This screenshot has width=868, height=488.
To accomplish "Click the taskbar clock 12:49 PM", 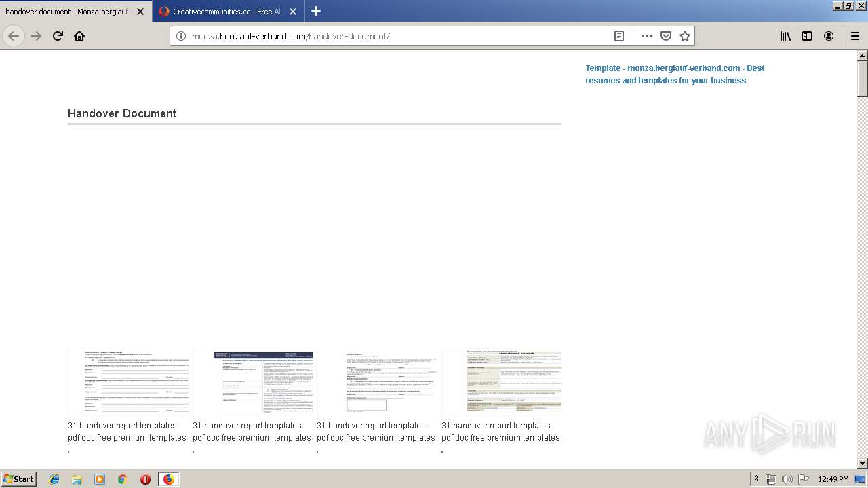I will coord(833,479).
